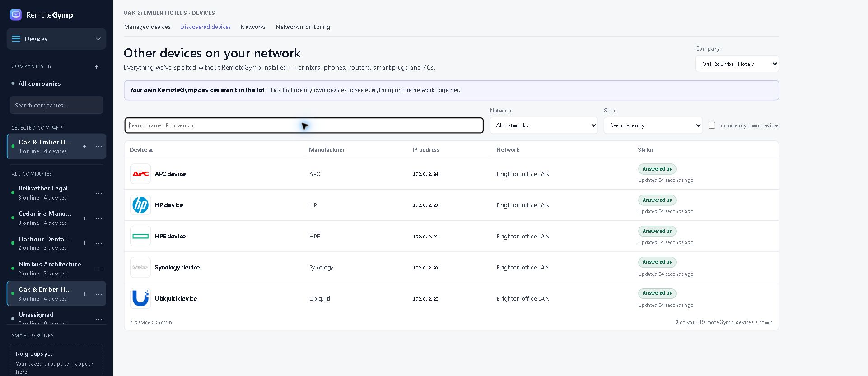
Task: Click Answered us badge for HP device
Action: click(x=657, y=200)
